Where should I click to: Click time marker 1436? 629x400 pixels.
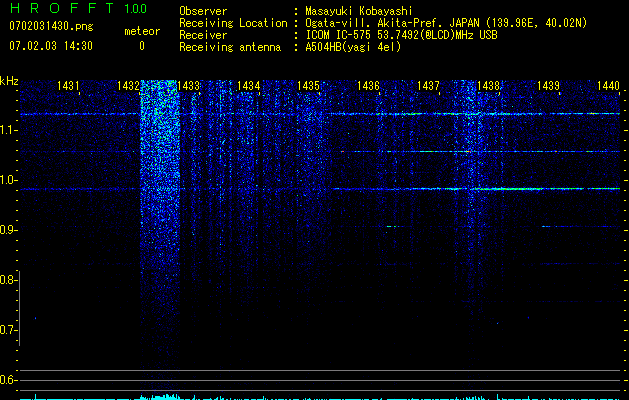(368, 86)
